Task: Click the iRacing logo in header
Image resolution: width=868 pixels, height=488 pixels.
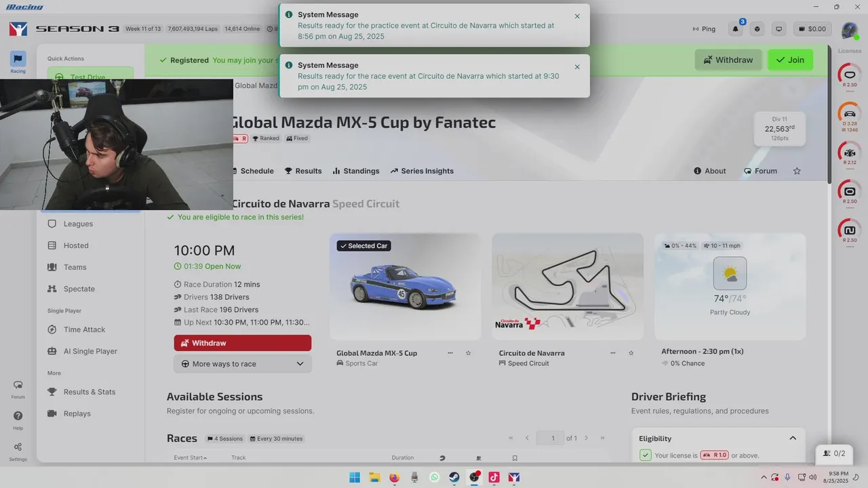Action: coord(18,29)
